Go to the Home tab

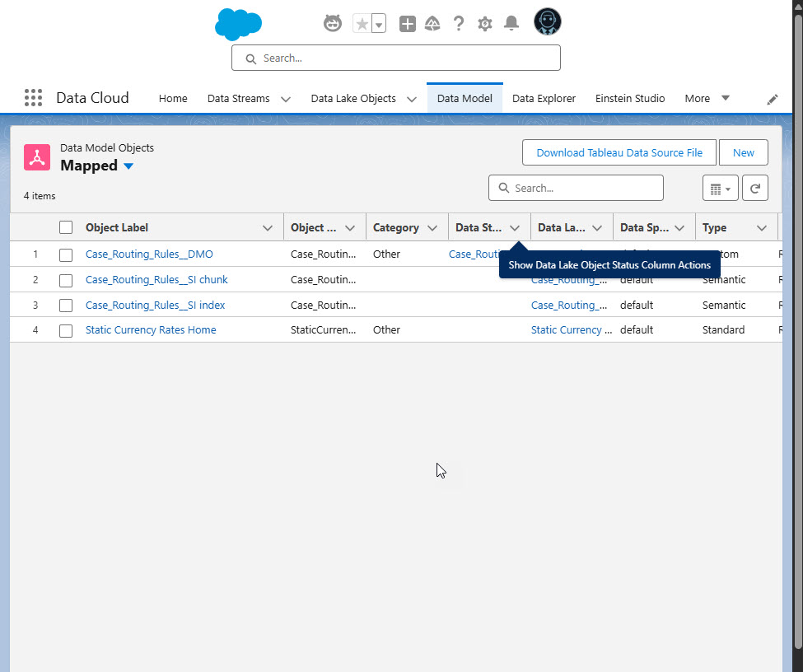pyautogui.click(x=173, y=98)
